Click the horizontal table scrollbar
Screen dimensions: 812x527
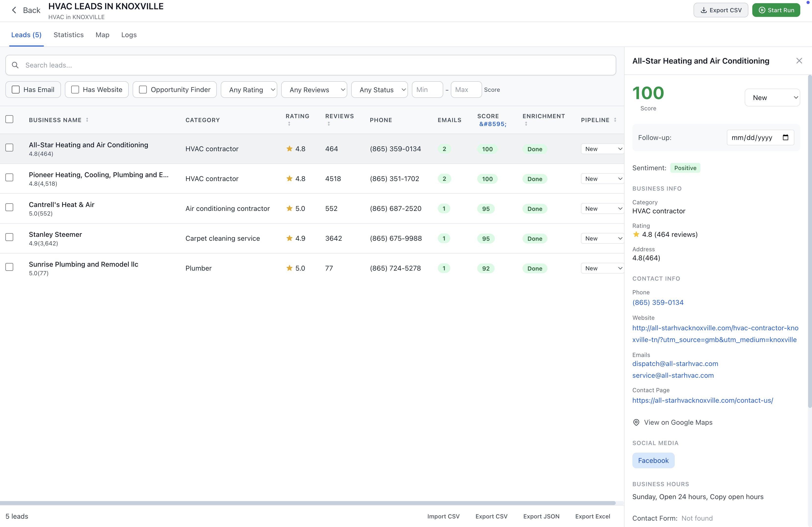(x=307, y=503)
